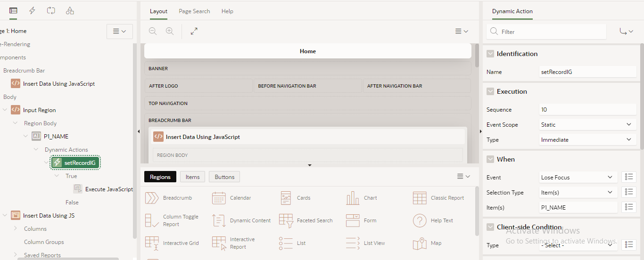644x260 pixels.
Task: Show the Buttons gallery tab
Action: tap(224, 177)
